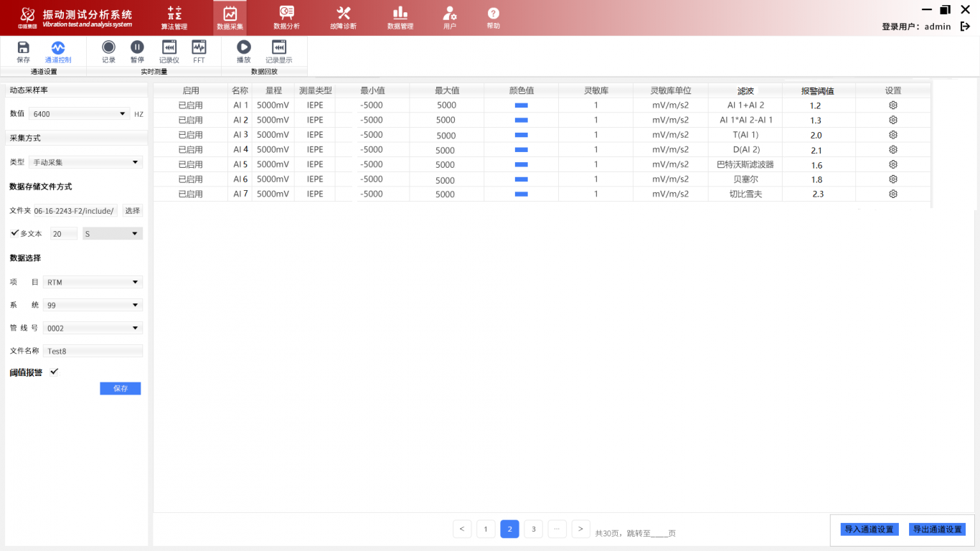Click the filter cell 贝塞尔
The height and width of the screenshot is (551, 980).
tap(746, 179)
